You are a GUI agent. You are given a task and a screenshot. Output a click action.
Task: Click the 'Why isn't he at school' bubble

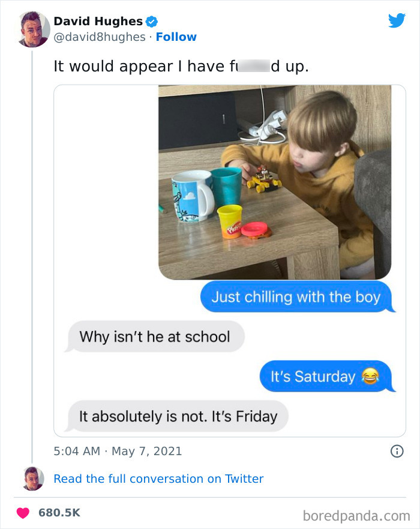click(154, 337)
